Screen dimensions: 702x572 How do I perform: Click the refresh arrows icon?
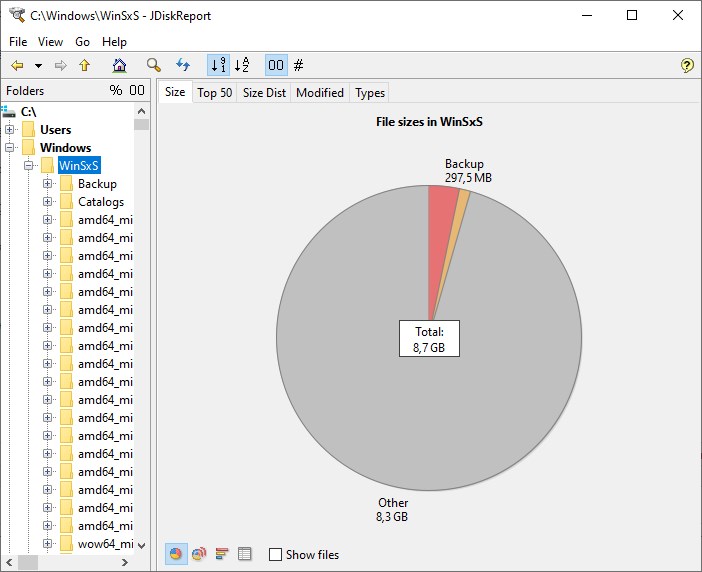(x=183, y=66)
